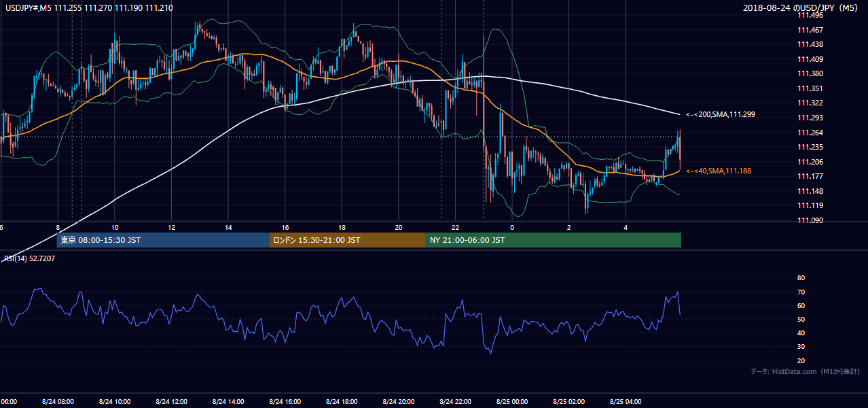
Task: Click price axis value 111.409
Action: pyautogui.click(x=811, y=59)
